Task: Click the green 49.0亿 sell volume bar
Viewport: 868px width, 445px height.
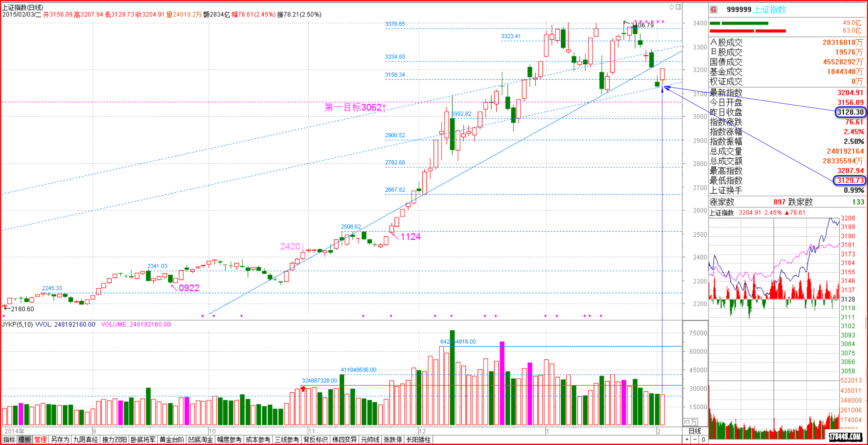Action: point(739,23)
